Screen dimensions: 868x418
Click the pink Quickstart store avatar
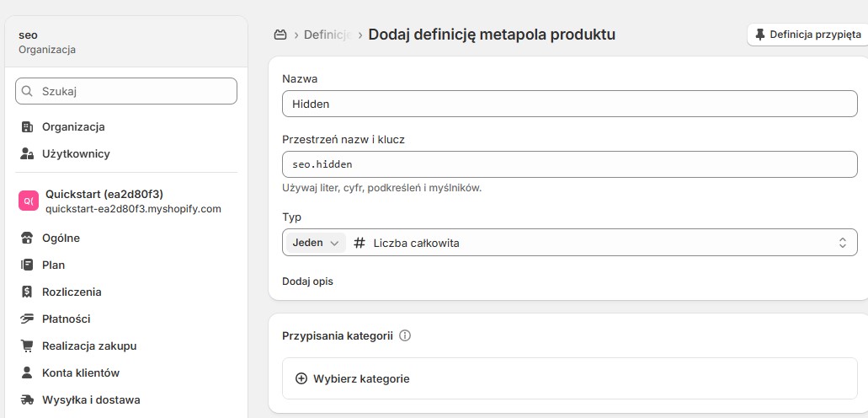29,201
